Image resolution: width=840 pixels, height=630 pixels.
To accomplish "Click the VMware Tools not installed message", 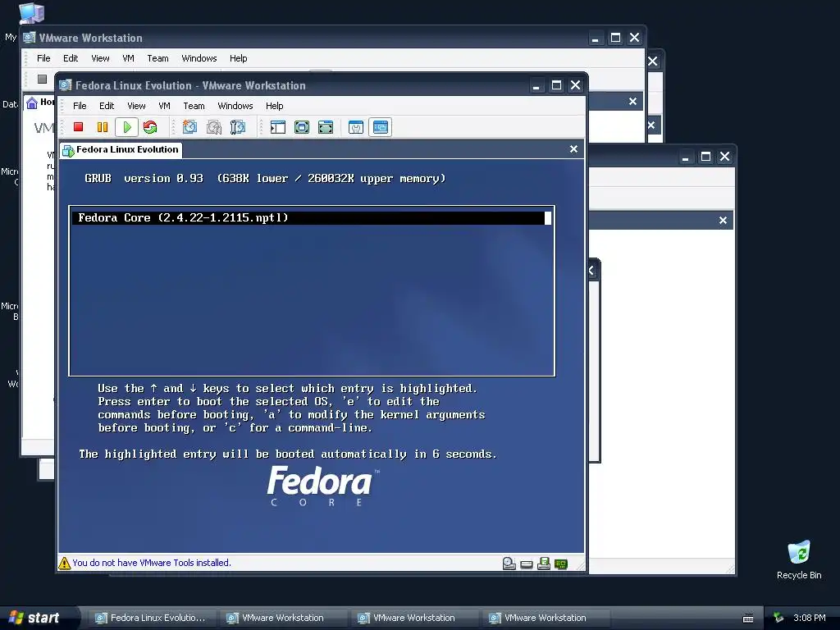I will click(x=152, y=563).
